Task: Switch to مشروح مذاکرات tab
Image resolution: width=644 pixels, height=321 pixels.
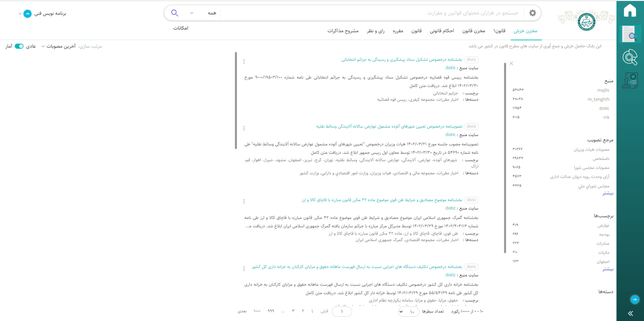Action: tap(343, 31)
